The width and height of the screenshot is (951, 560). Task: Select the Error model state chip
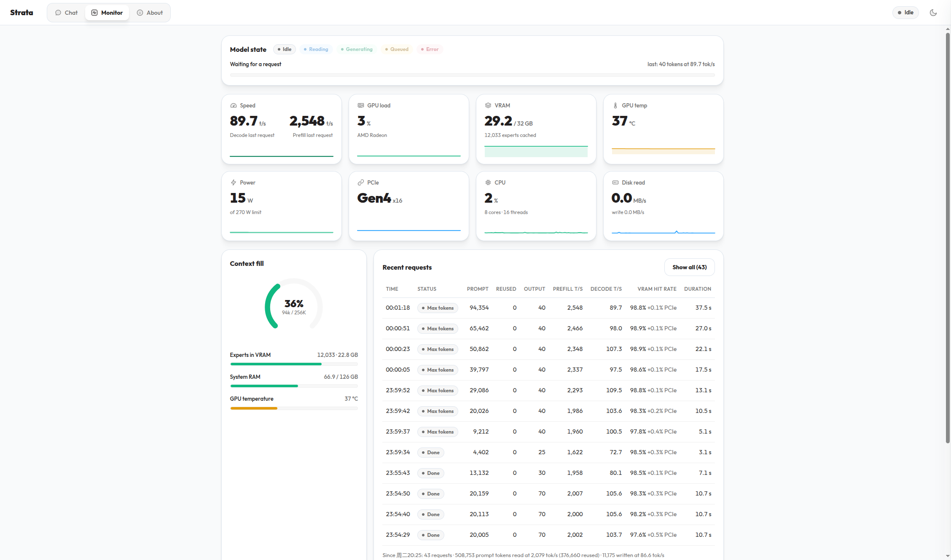430,49
